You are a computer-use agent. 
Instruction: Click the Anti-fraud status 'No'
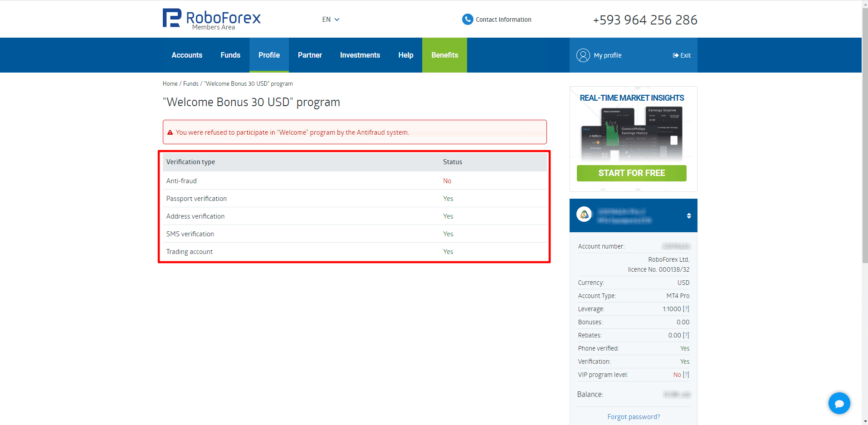point(447,181)
